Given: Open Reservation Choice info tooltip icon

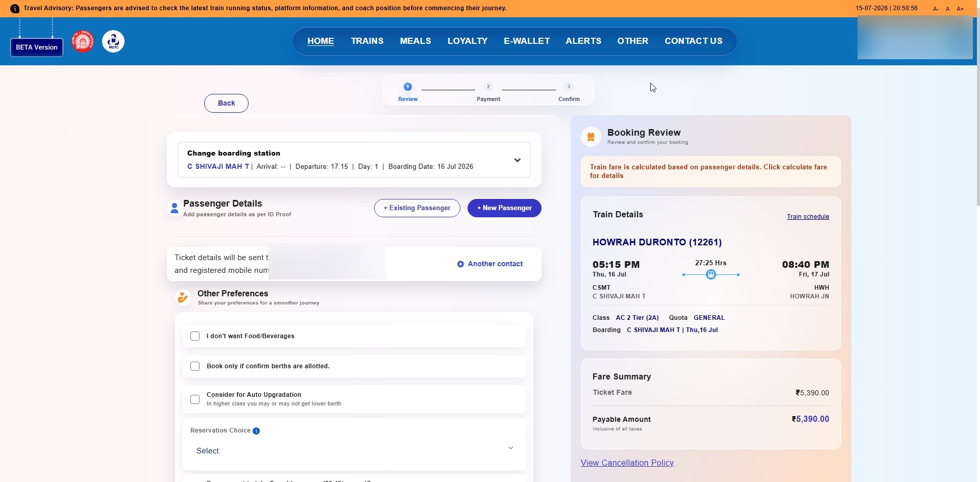Looking at the screenshot, I should click(x=256, y=431).
